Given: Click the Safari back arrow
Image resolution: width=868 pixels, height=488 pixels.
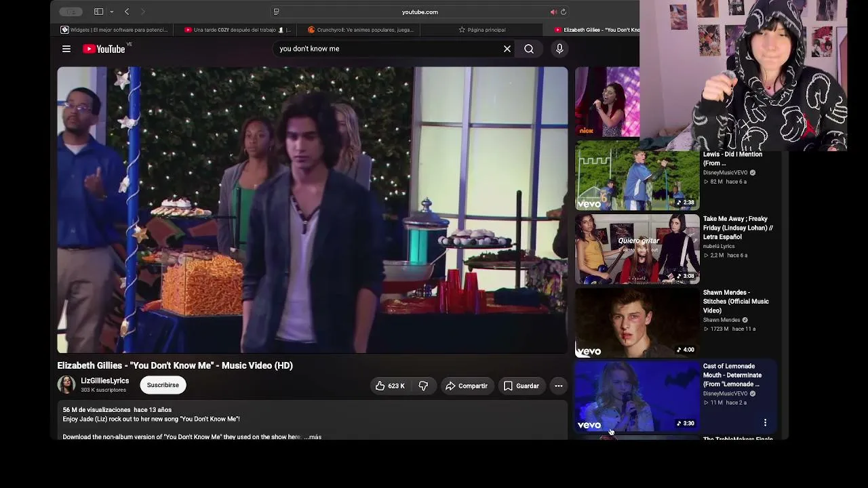Looking at the screenshot, I should pos(127,12).
